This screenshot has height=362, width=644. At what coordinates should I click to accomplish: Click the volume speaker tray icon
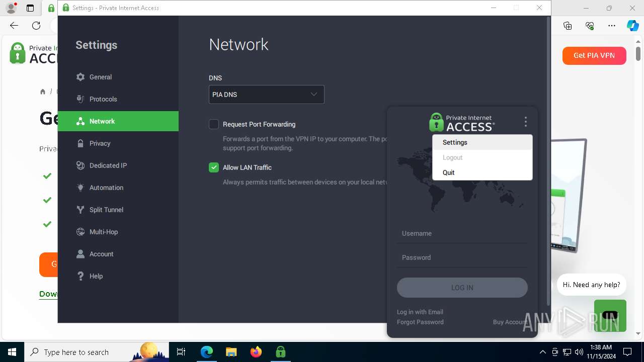click(579, 352)
